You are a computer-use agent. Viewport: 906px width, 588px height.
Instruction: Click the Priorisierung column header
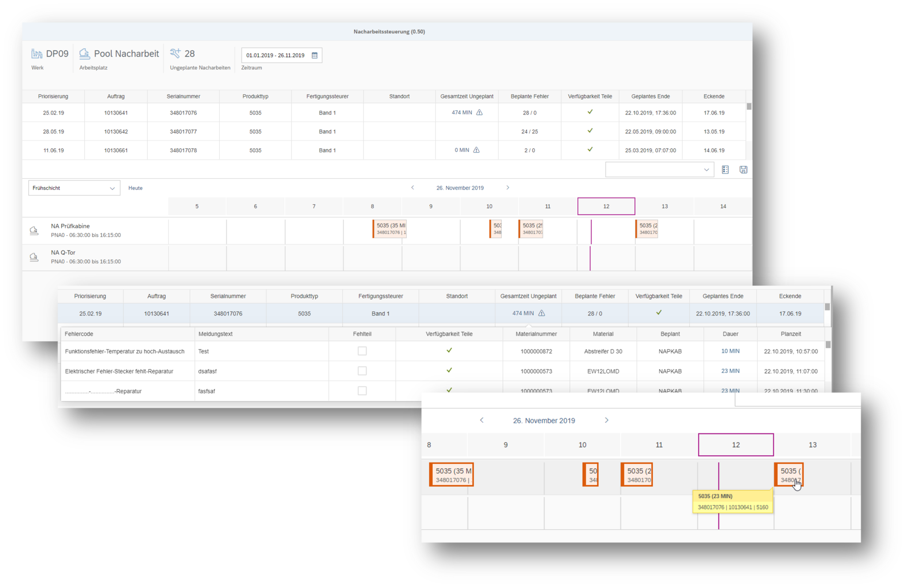(x=53, y=96)
